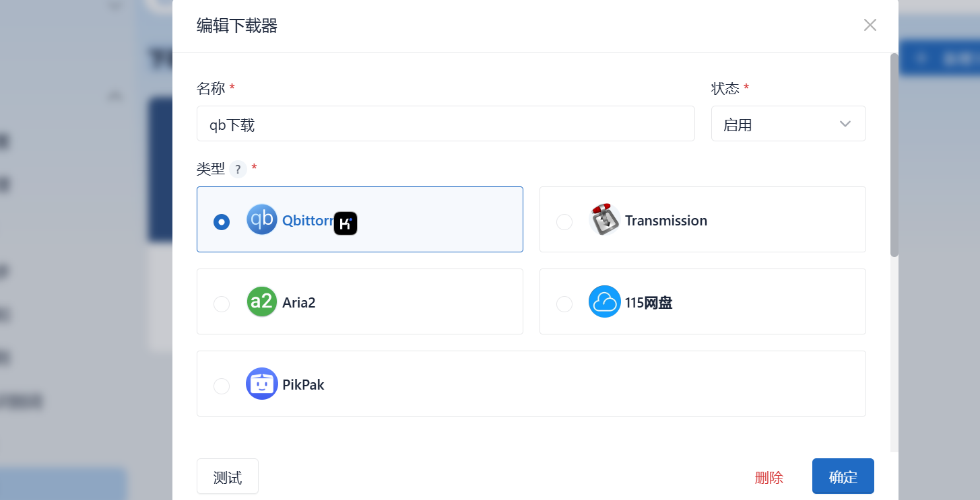Close the 编辑下载器 dialog with X
This screenshot has width=980, height=500.
pyautogui.click(x=870, y=26)
